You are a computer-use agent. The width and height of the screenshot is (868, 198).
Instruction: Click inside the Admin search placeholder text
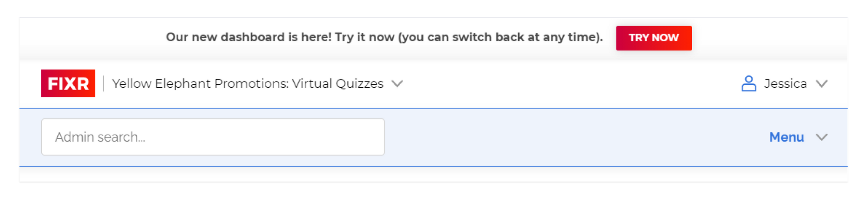point(100,137)
